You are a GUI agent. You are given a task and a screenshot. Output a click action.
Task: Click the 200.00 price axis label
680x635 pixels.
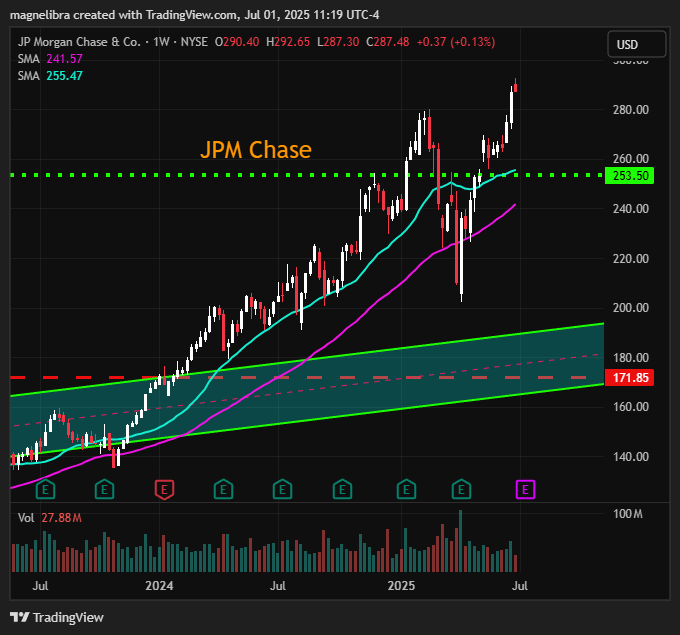point(631,308)
